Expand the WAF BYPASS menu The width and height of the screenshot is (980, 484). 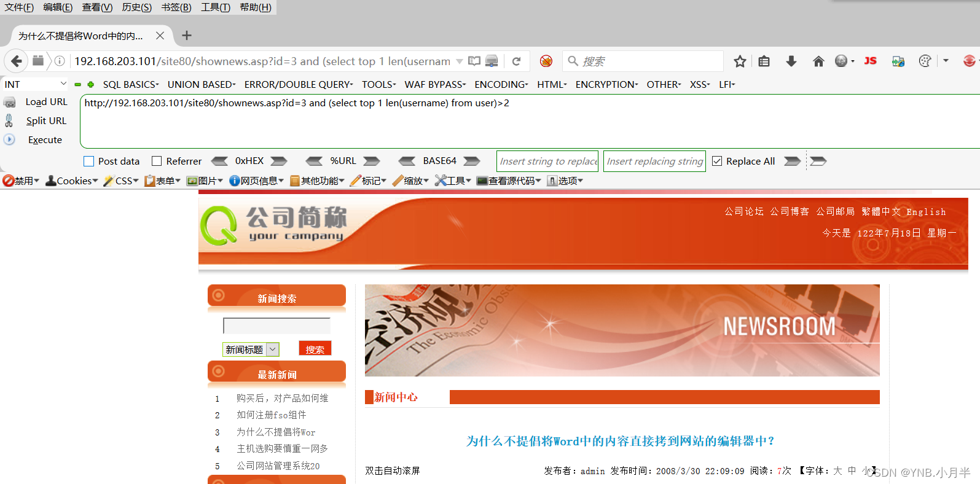(435, 84)
